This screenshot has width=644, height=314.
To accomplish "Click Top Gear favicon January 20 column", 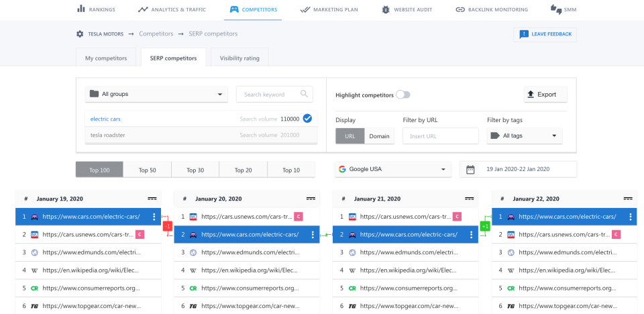I will coord(193,307).
